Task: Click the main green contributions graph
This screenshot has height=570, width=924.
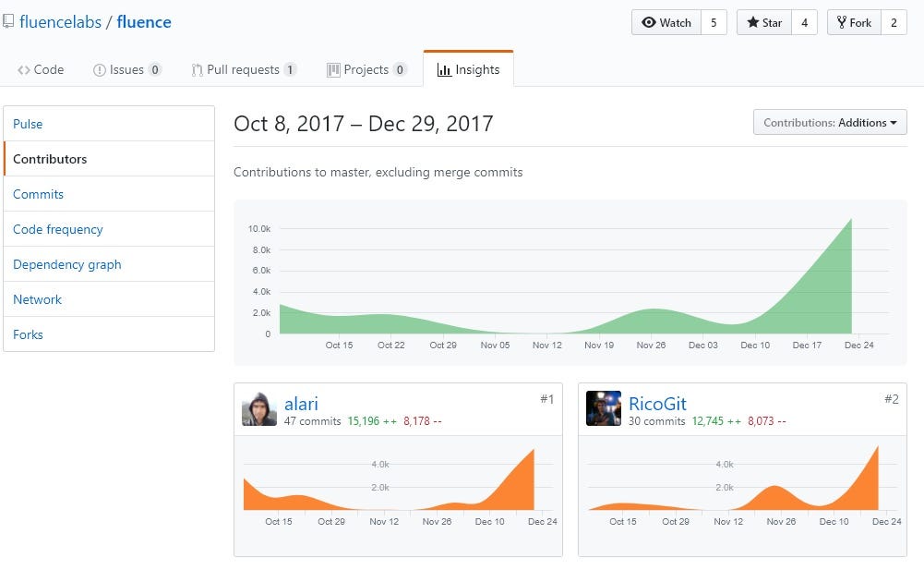Action: [570, 283]
